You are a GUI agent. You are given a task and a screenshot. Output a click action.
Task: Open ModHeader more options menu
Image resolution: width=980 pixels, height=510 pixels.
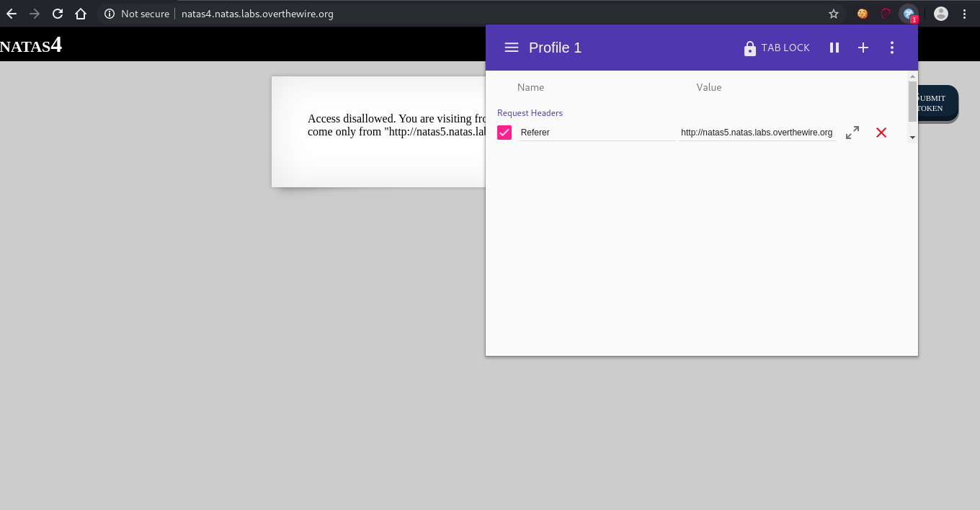[x=892, y=48]
